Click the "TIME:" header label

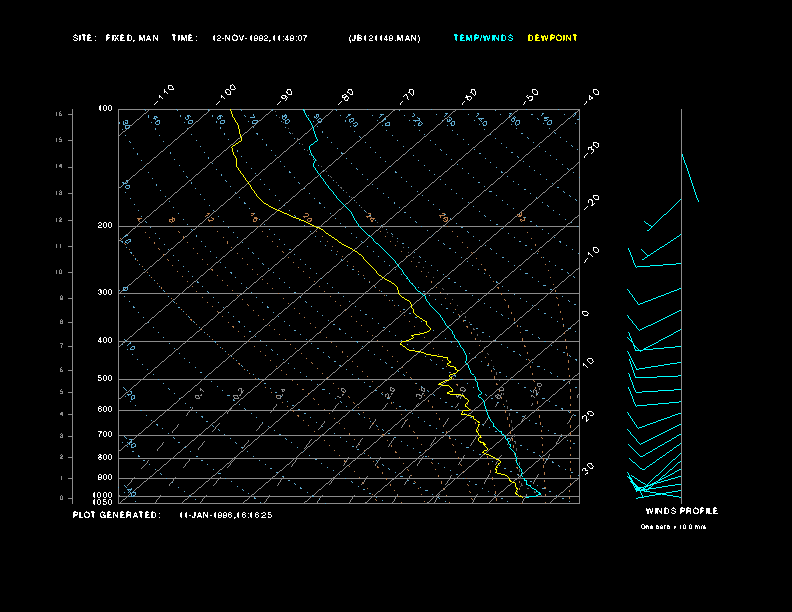coord(184,38)
